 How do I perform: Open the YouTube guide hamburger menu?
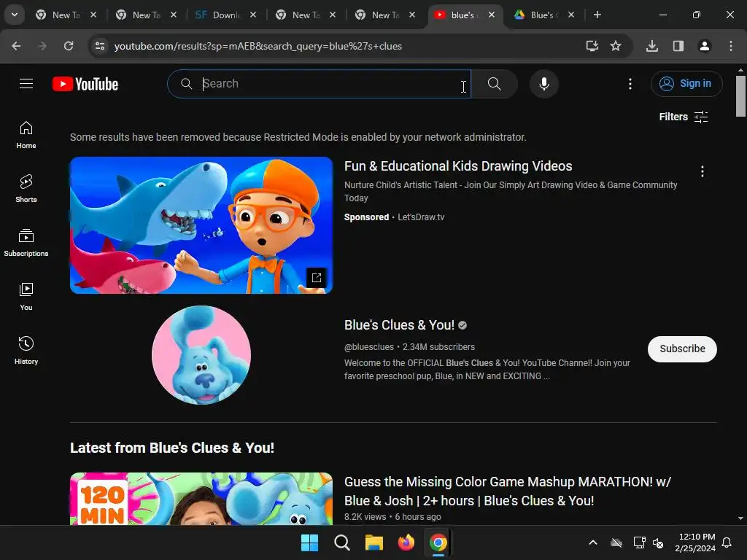26,84
